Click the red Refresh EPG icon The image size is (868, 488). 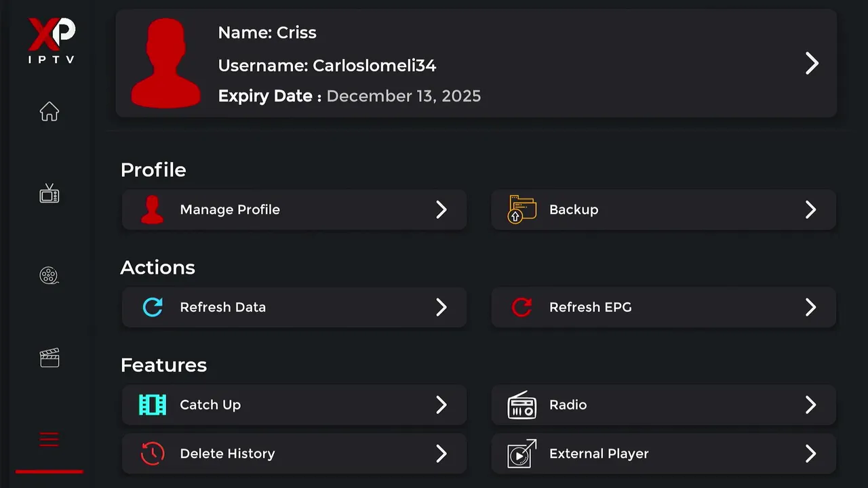click(521, 307)
